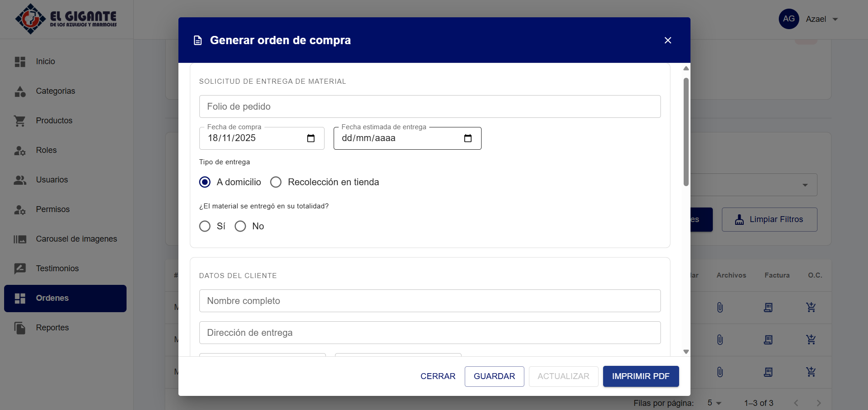This screenshot has height=410, width=868.
Task: Click the Folio de pedido input field
Action: [429, 106]
